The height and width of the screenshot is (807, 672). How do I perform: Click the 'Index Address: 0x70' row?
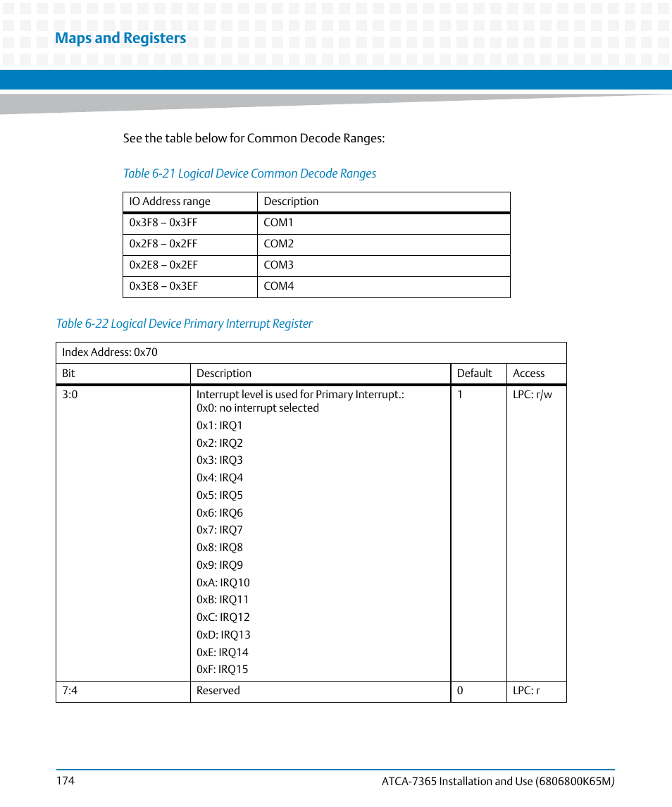pyautogui.click(x=311, y=352)
